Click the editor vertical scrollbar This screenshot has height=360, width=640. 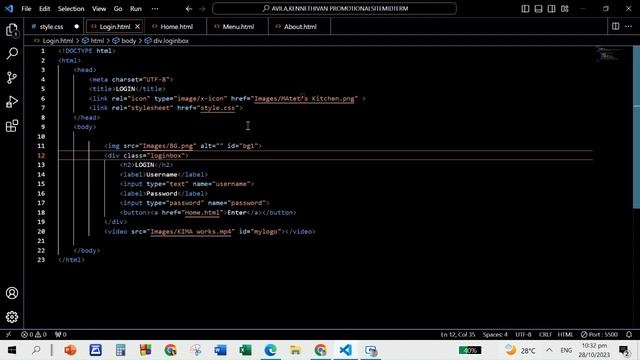[x=636, y=127]
